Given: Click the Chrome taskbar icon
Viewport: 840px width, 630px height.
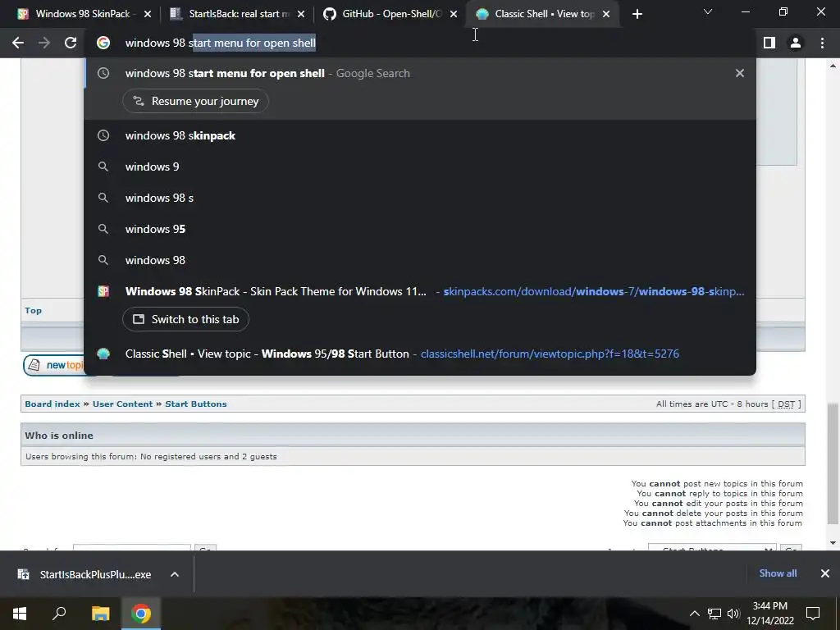Looking at the screenshot, I should tap(141, 614).
